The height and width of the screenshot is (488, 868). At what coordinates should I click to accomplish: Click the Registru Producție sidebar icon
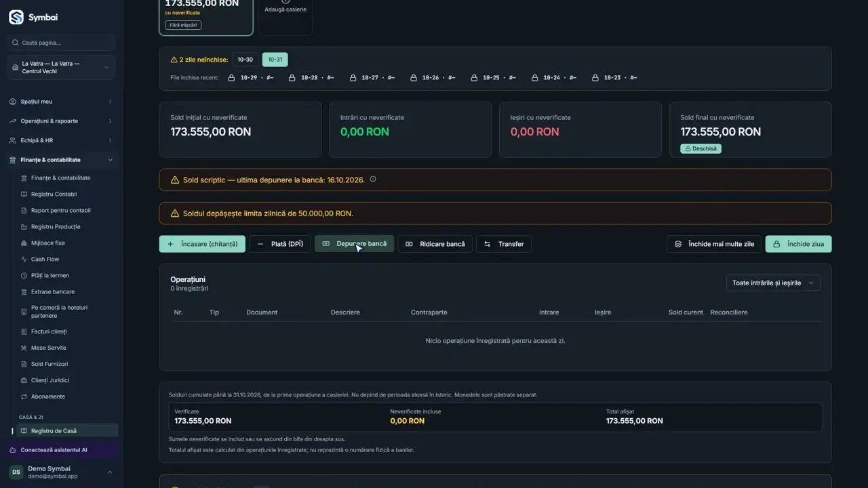click(24, 227)
